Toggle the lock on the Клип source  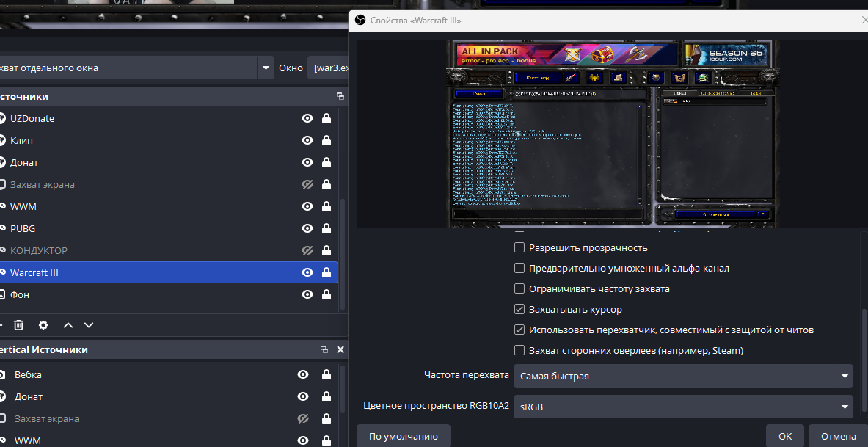pos(327,141)
